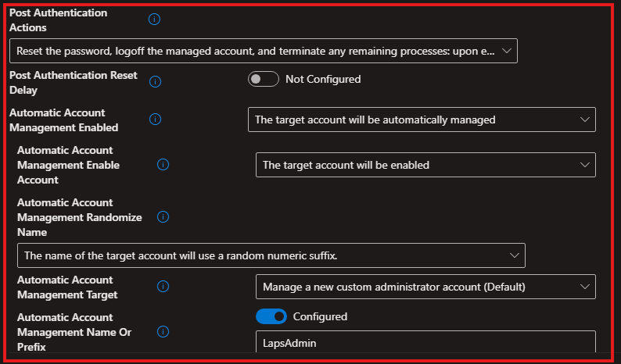621x364 pixels.
Task: Click the 'Post Authentication Actions' setting label
Action: click(x=59, y=20)
